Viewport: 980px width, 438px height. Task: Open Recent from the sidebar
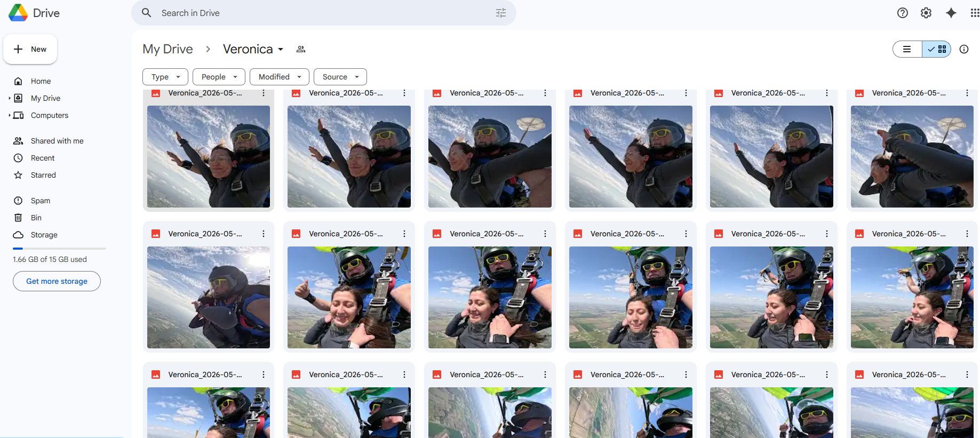(x=43, y=158)
